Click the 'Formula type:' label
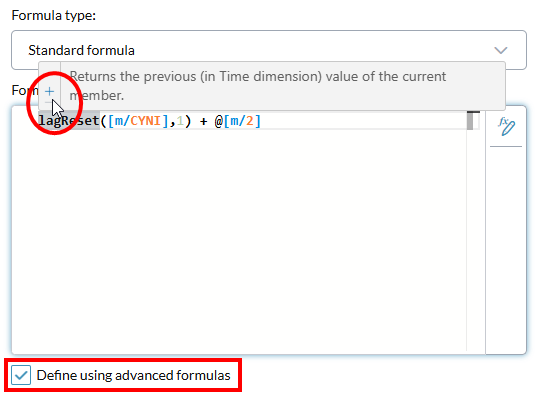This screenshot has width=539, height=408. point(54,15)
